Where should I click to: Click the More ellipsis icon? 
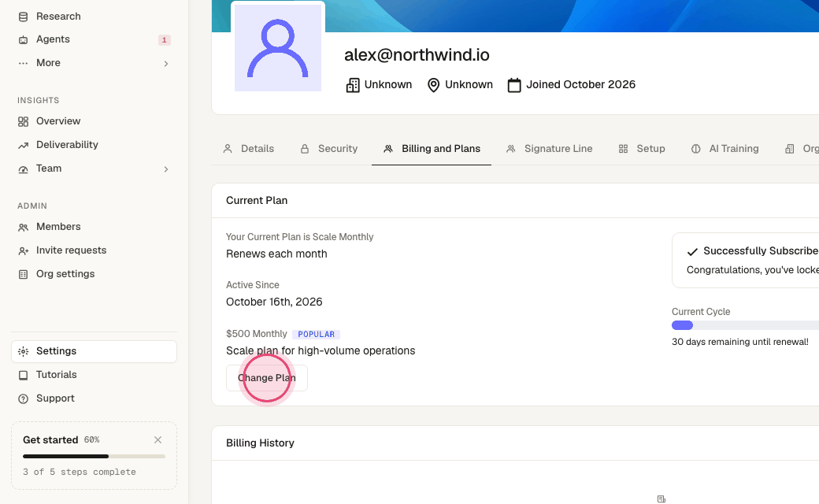coord(23,63)
